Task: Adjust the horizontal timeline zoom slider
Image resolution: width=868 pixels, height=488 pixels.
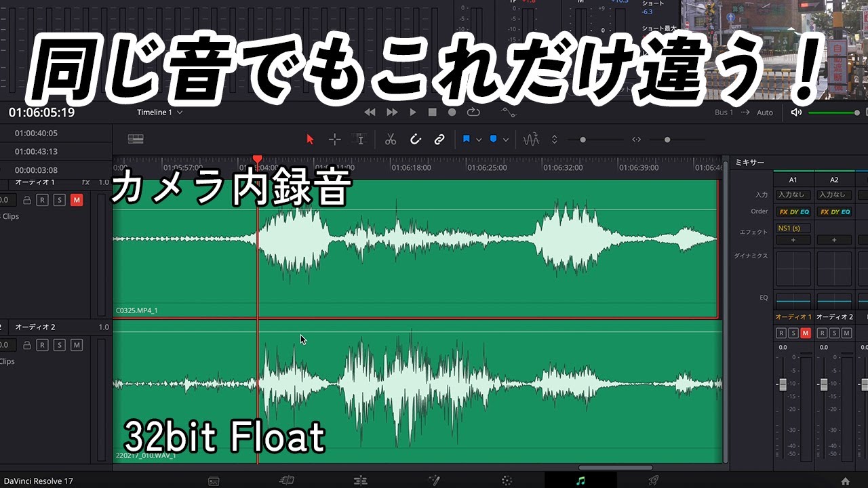Action: pyautogui.click(x=667, y=140)
